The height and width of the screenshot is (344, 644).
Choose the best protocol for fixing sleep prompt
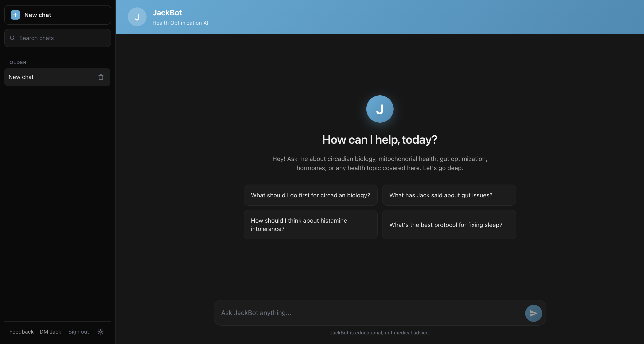[449, 225]
